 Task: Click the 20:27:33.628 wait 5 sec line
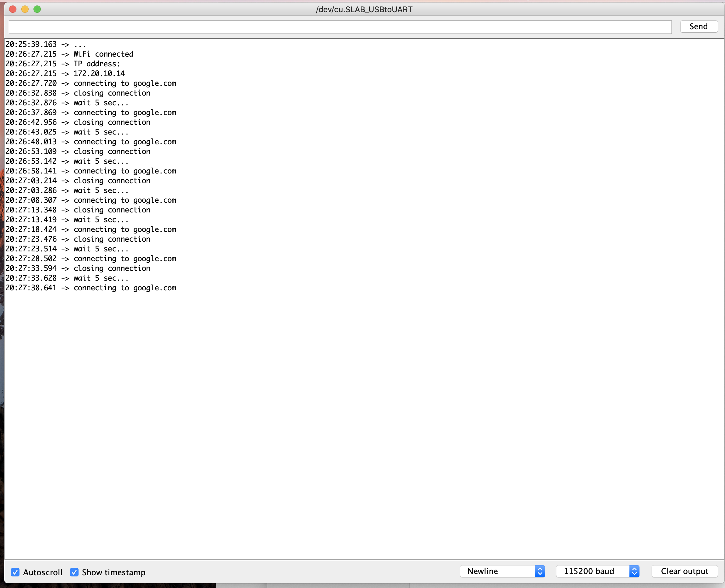[67, 278]
